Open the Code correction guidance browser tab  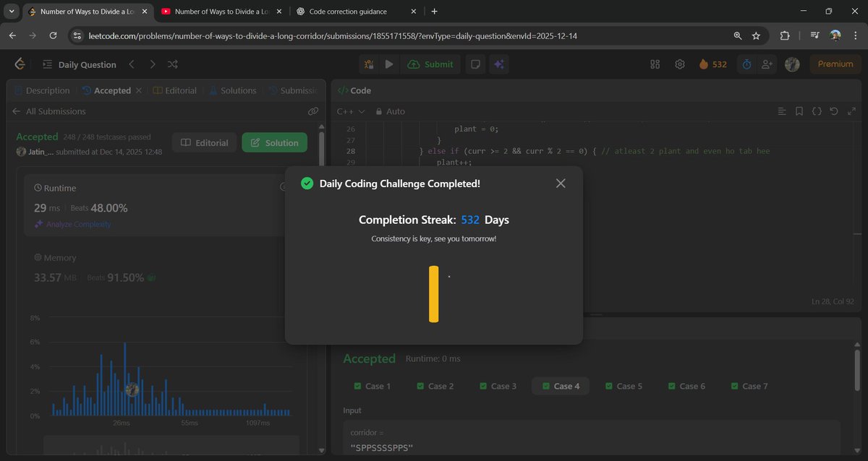[x=356, y=12]
